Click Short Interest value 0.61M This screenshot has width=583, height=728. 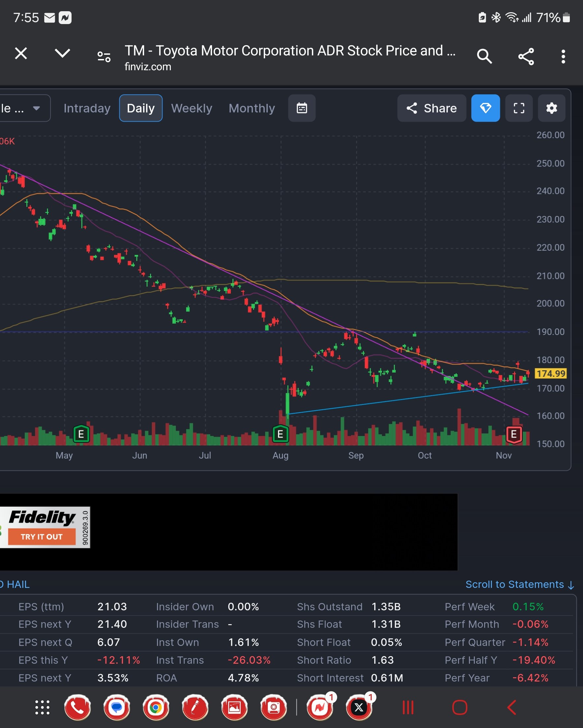point(387,678)
